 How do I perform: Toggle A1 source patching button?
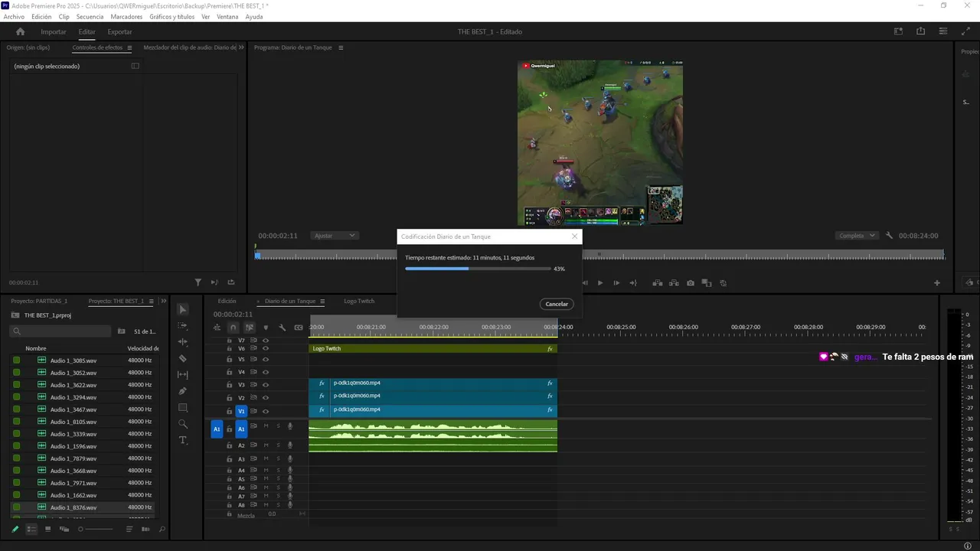217,429
